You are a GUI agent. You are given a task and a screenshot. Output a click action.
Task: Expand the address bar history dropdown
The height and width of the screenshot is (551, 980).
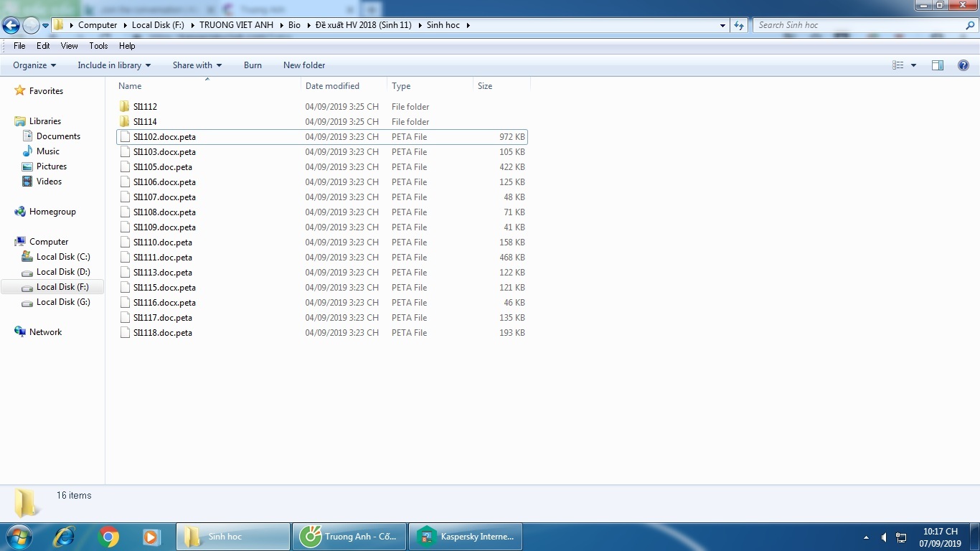point(722,25)
